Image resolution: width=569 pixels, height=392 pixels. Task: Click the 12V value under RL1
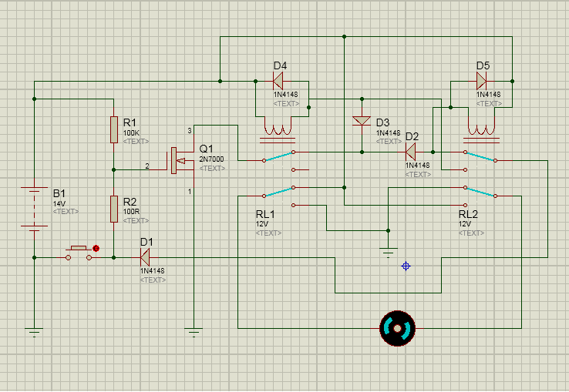(x=261, y=224)
